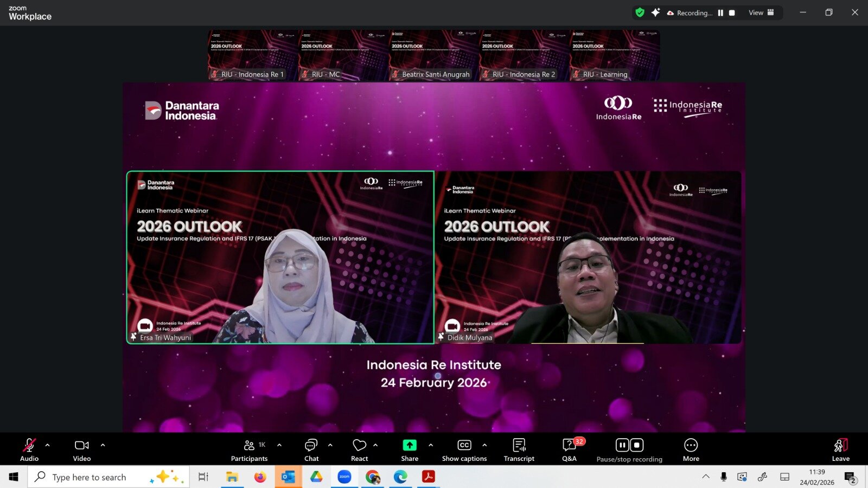Enable Show captions
The height and width of the screenshot is (488, 868).
pos(464,450)
